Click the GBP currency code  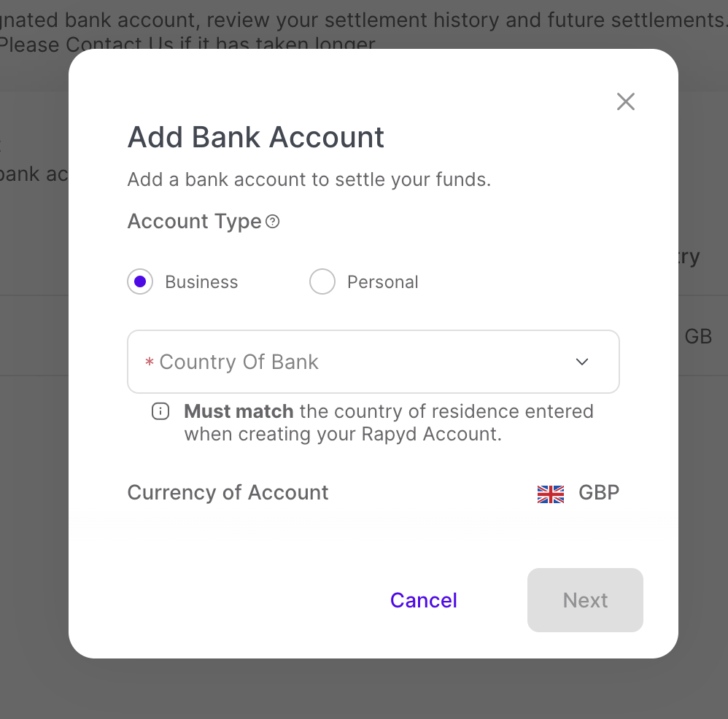(x=599, y=493)
